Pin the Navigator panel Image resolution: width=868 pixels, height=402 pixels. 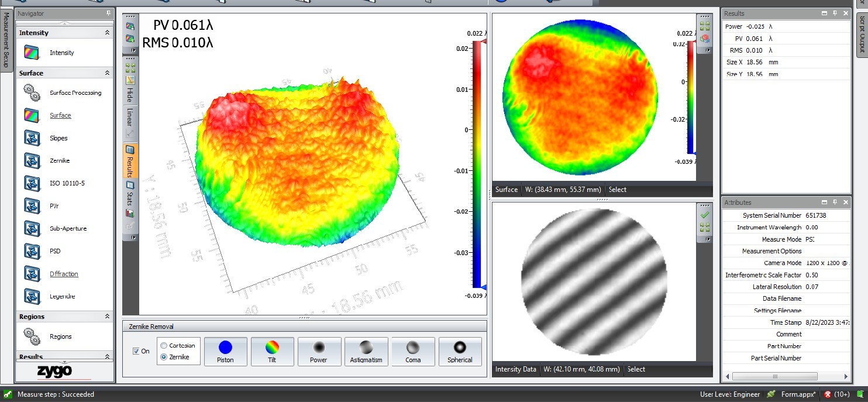pyautogui.click(x=109, y=13)
